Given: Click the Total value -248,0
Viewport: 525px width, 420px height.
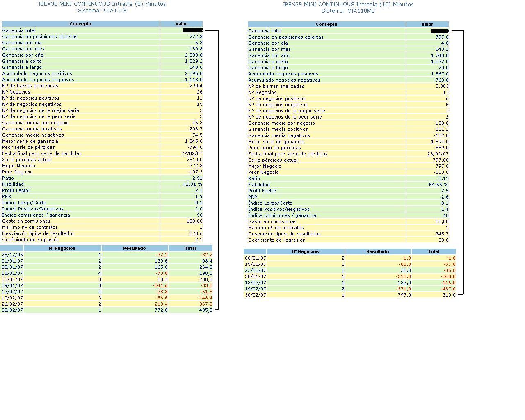Looking at the screenshot, I should click(448, 276).
